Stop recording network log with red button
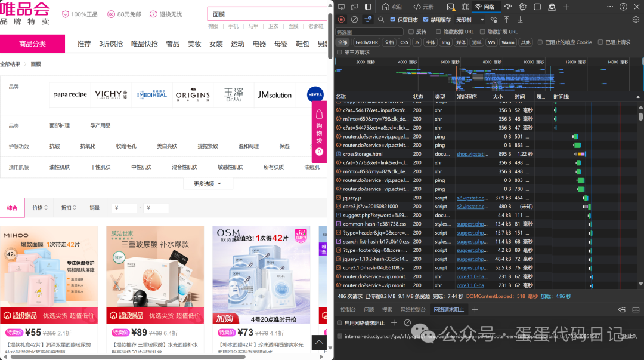Viewport: 644px width, 360px height. point(341,19)
